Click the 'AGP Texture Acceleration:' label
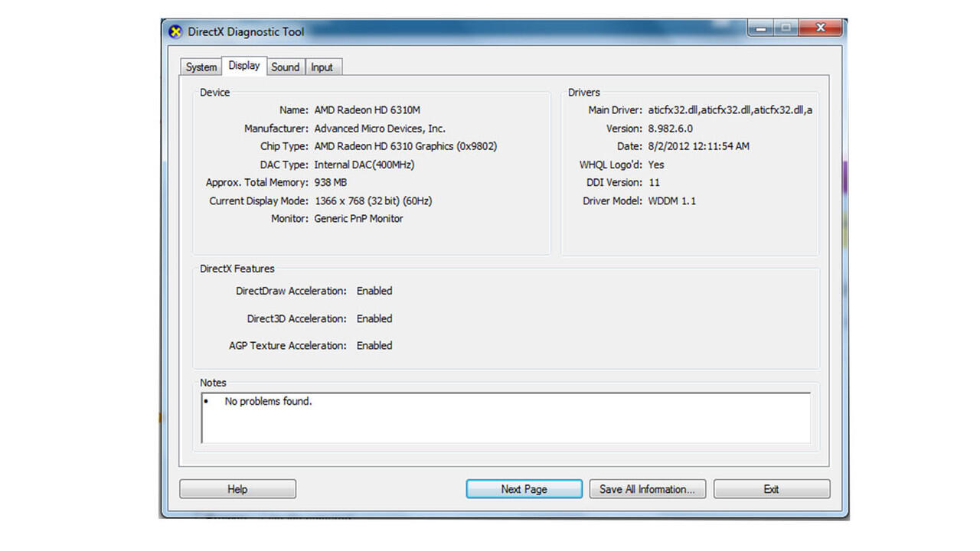This screenshot has height=551, width=980. point(288,345)
